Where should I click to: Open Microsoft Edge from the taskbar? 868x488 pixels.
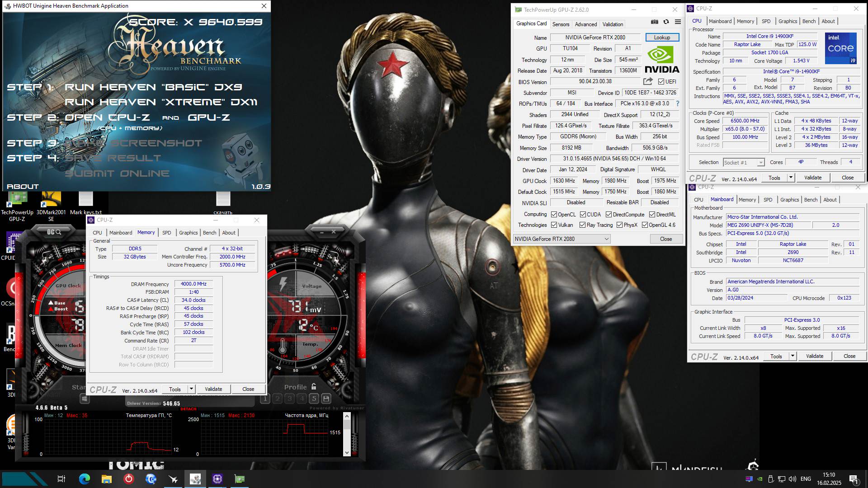coord(85,479)
